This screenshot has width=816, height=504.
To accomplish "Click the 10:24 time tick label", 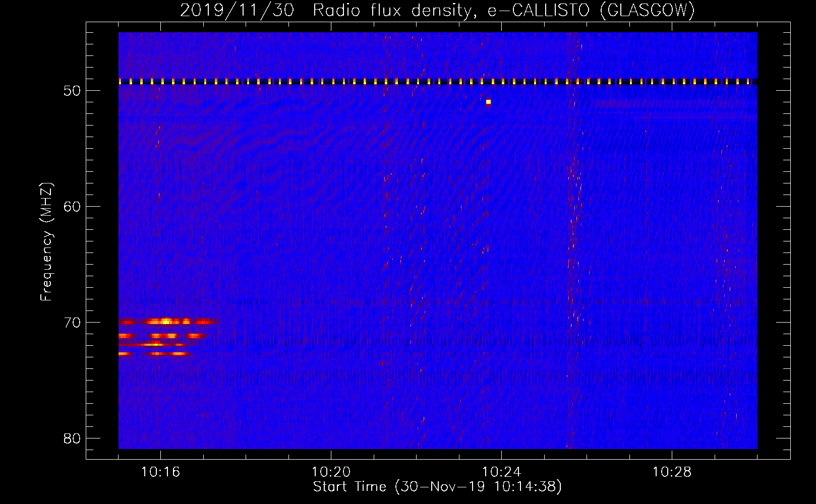I will point(501,472).
